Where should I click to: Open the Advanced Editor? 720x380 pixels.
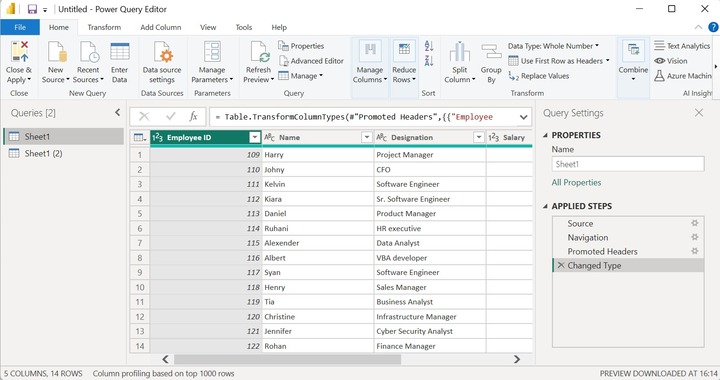tap(311, 61)
